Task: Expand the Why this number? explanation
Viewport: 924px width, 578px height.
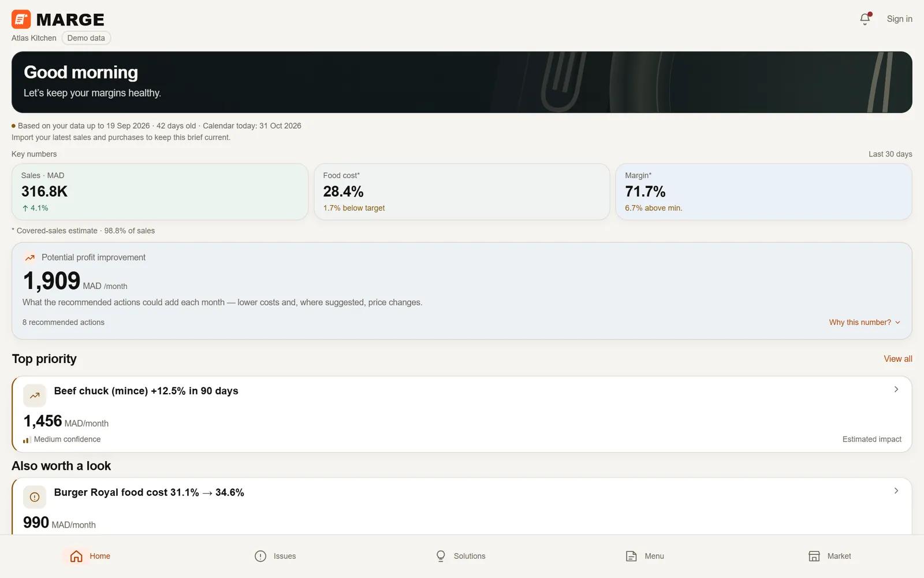Action: pyautogui.click(x=865, y=323)
